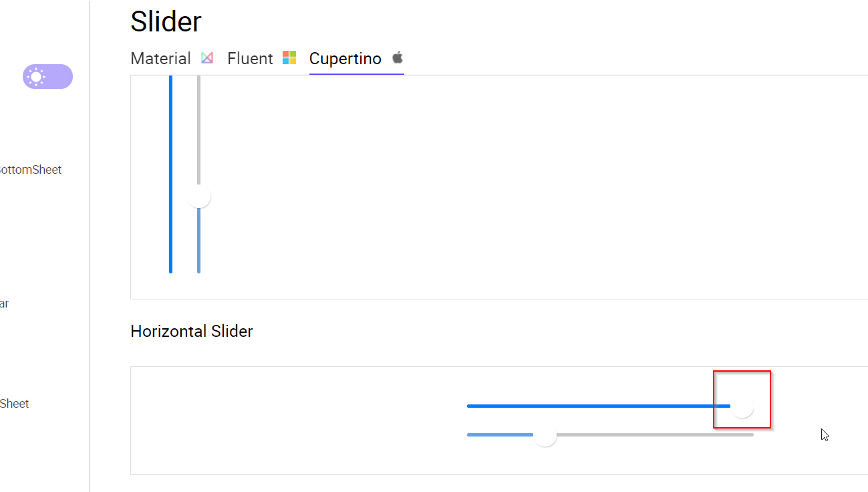Click the underline indicator below Cupertino
Viewport: 868px width, 492px height.
click(356, 72)
